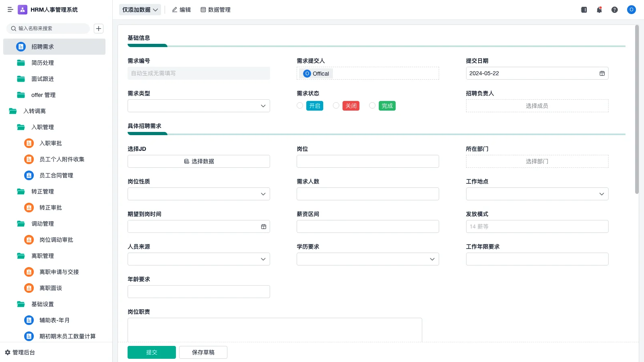Click the 薪资区间 input field
644x362 pixels.
click(367, 226)
